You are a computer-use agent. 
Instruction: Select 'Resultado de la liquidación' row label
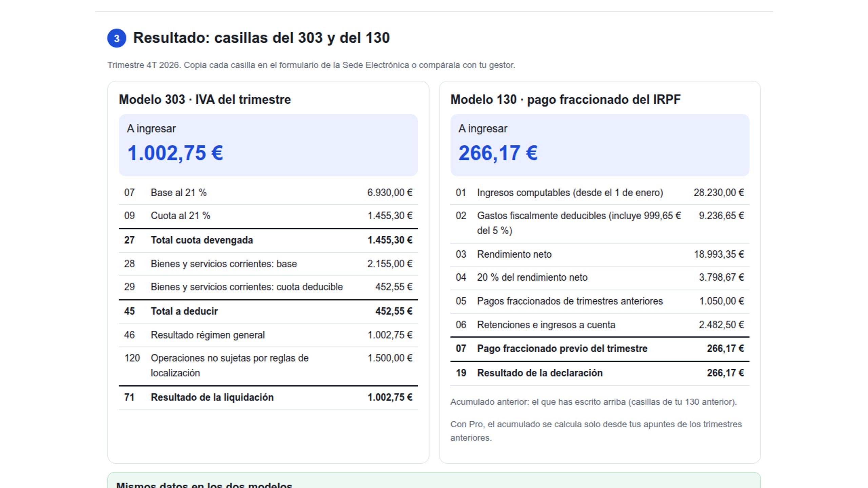(x=212, y=397)
